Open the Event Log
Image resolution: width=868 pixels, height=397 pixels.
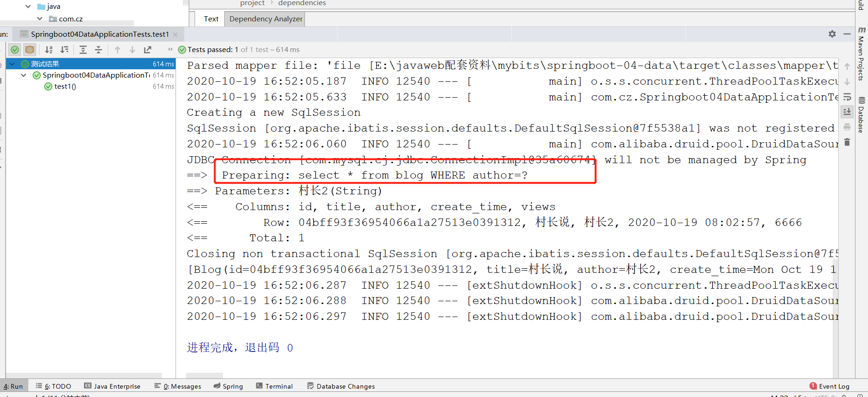pos(829,386)
